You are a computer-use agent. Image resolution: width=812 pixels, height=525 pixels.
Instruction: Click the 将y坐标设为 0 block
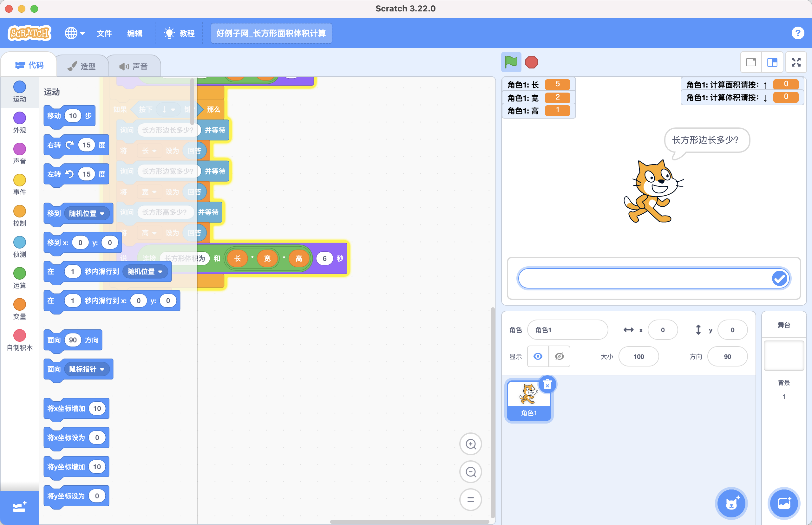pos(76,497)
